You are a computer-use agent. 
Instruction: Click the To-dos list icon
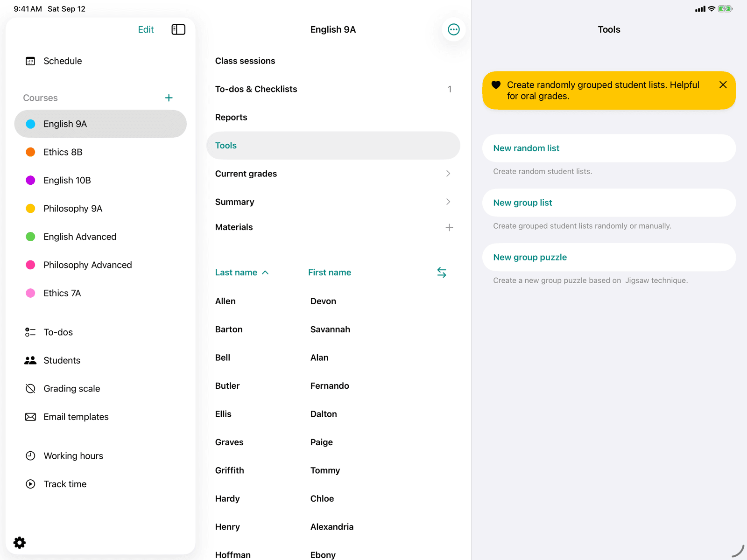click(x=30, y=332)
